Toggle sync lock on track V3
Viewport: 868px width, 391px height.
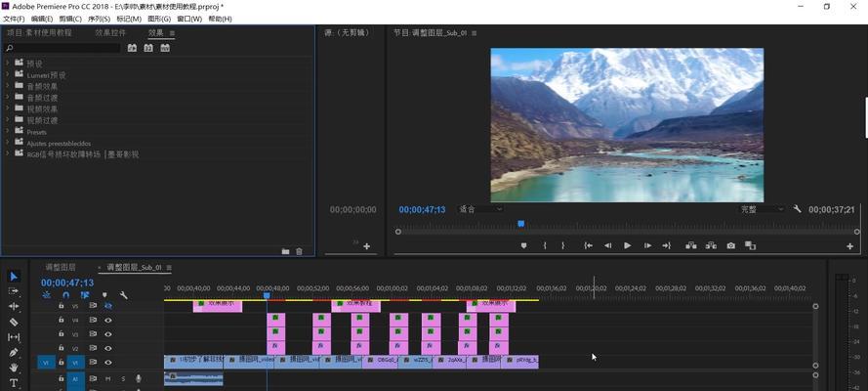(x=93, y=334)
